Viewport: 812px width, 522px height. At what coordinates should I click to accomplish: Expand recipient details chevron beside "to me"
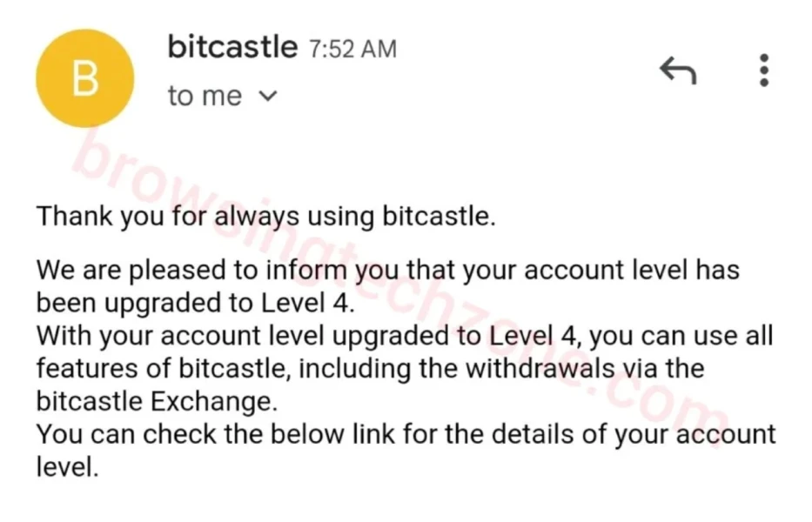tap(268, 97)
